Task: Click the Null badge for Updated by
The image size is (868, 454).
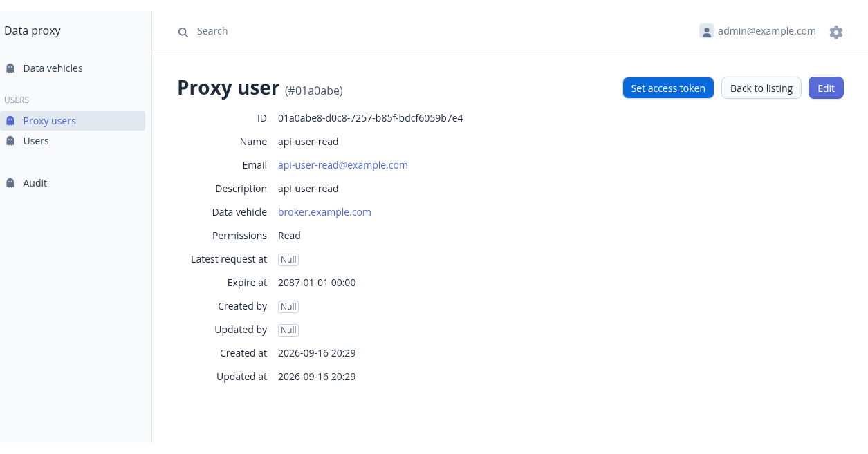Action: [x=288, y=330]
